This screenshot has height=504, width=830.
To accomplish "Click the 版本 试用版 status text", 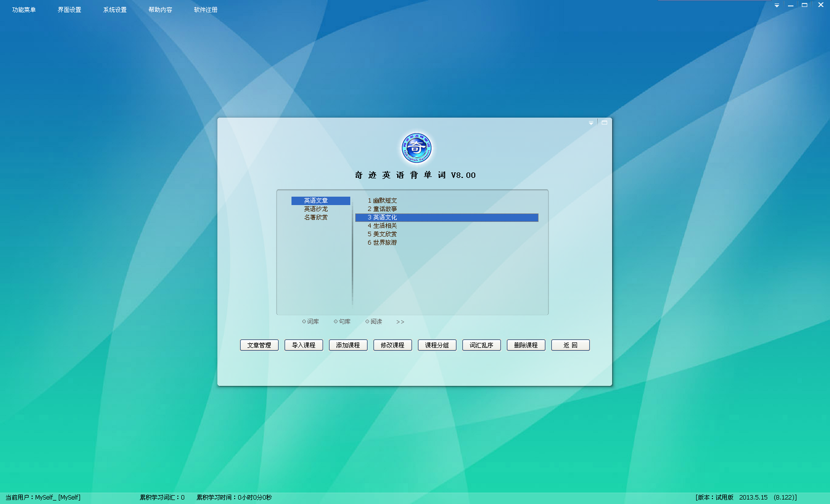I will pyautogui.click(x=746, y=498).
